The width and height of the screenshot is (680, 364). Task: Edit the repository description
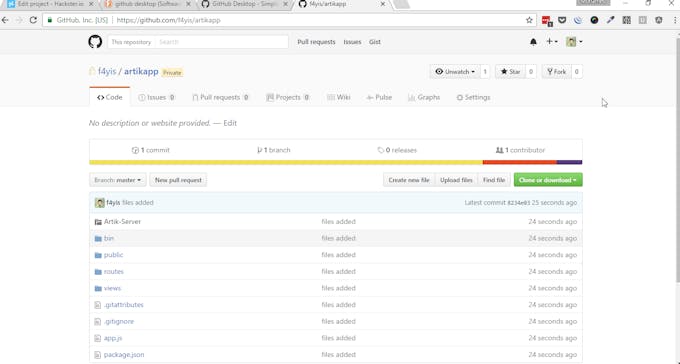coord(230,123)
